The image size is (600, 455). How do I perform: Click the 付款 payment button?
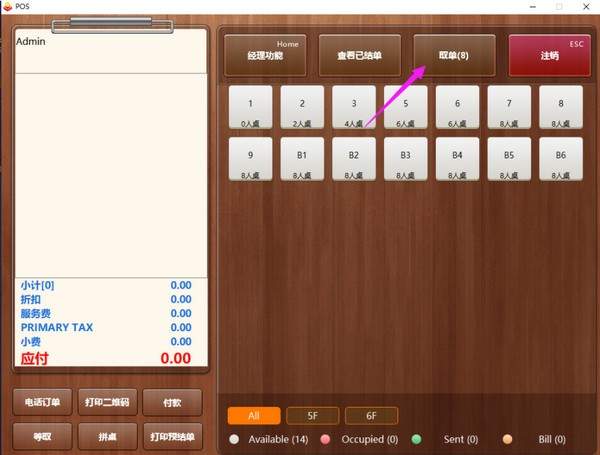[172, 402]
